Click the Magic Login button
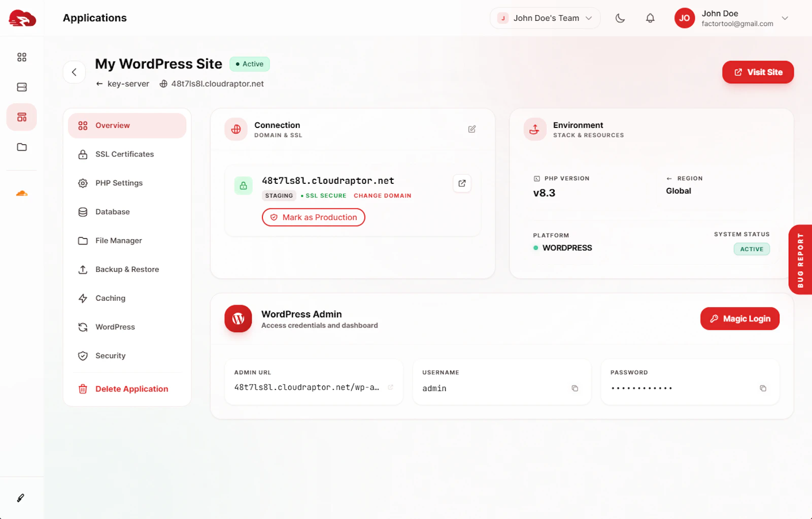Image resolution: width=812 pixels, height=519 pixels. pos(740,319)
